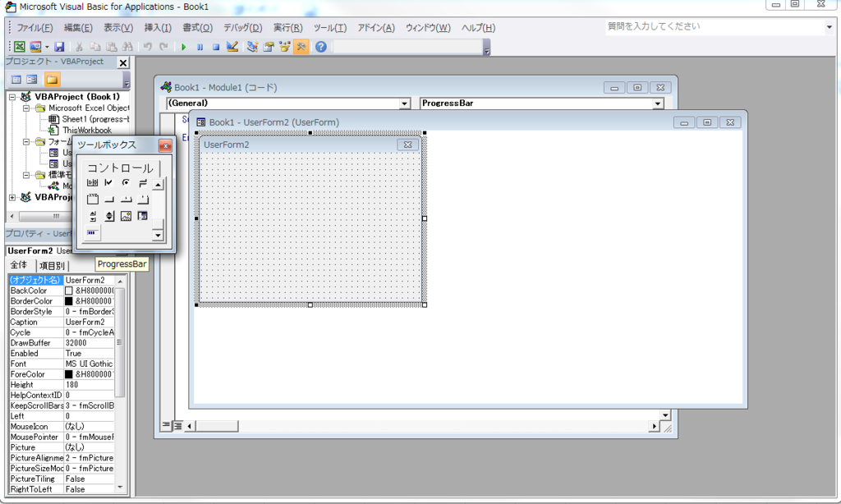Click the BackColor white color swatch
The width and height of the screenshot is (841, 504).
click(69, 291)
